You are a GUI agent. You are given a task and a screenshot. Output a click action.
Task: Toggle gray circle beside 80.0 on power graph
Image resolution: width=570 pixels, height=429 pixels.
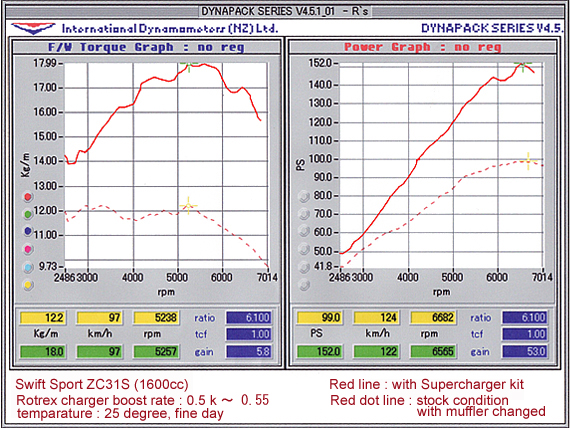304,197
